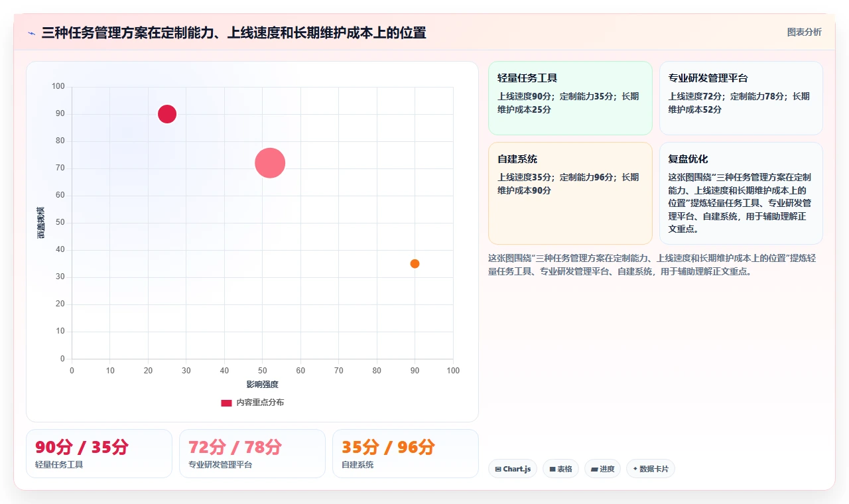Click the 表格 tag
Image resolution: width=849 pixels, height=504 pixels.
(560, 469)
